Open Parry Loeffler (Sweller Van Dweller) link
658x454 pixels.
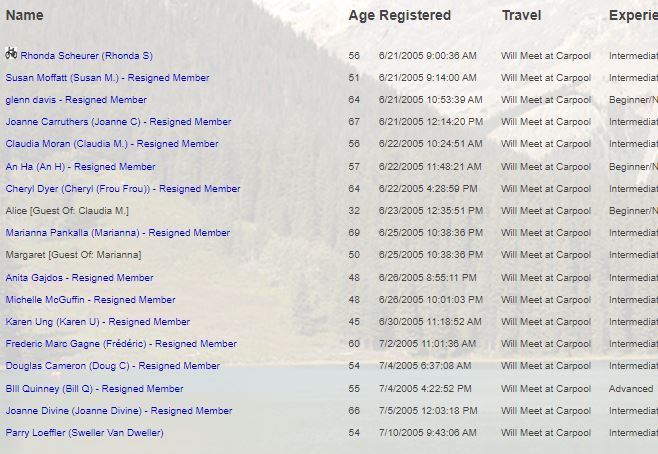coord(84,433)
